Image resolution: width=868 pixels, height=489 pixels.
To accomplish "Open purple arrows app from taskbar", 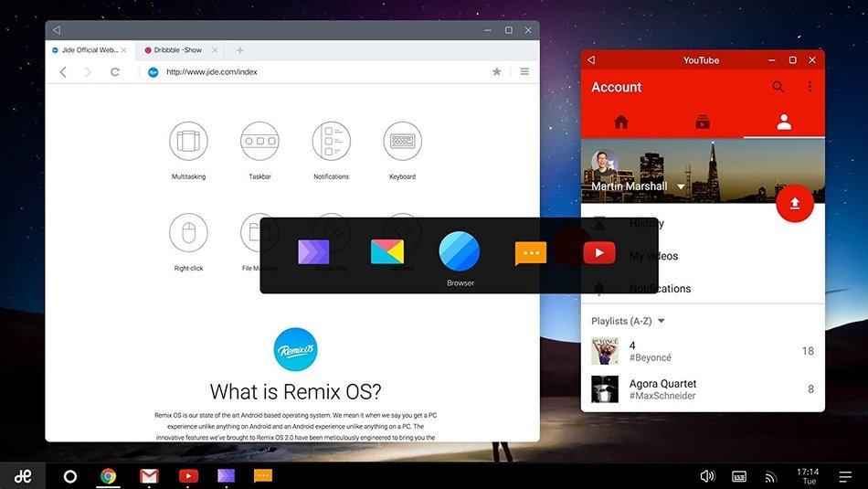I will point(226,475).
